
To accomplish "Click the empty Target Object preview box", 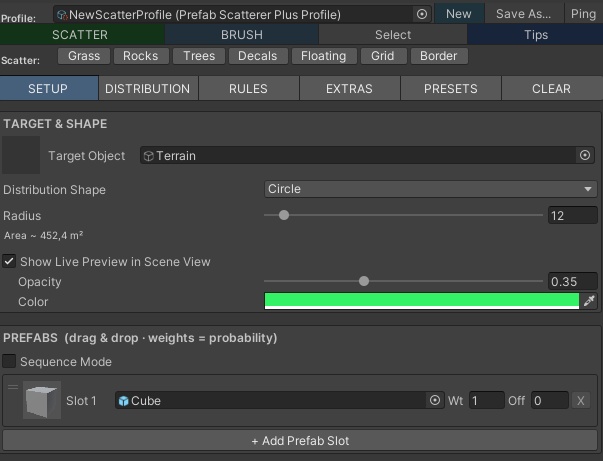I will 21,155.
